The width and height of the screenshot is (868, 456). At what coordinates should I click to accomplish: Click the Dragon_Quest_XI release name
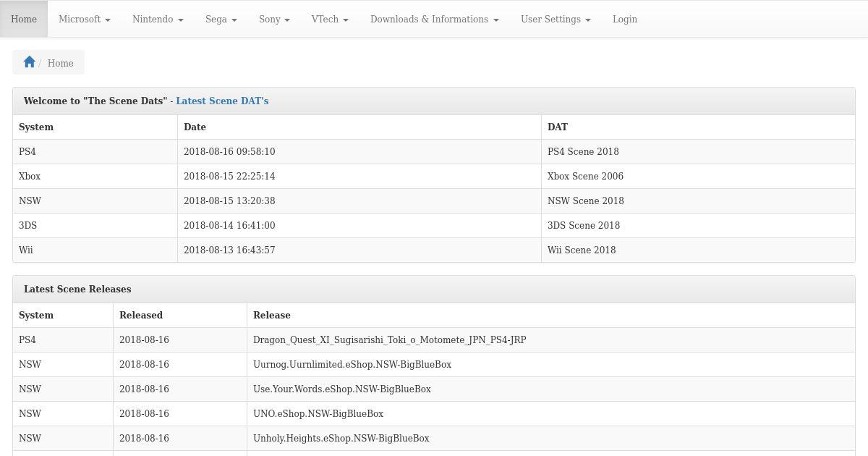[x=389, y=339]
